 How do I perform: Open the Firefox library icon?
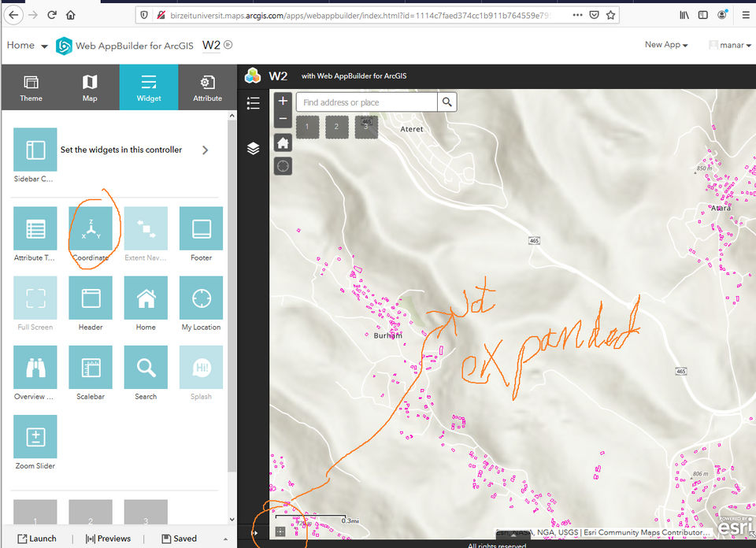[x=684, y=15]
